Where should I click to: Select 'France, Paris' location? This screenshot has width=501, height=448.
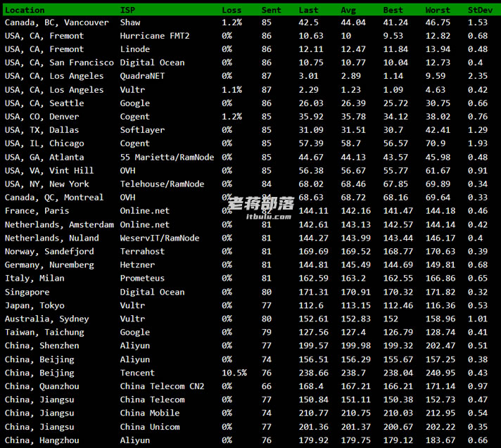[37, 211]
